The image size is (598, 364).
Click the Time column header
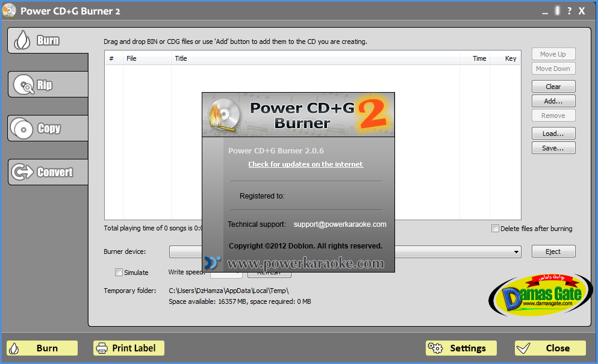click(475, 58)
